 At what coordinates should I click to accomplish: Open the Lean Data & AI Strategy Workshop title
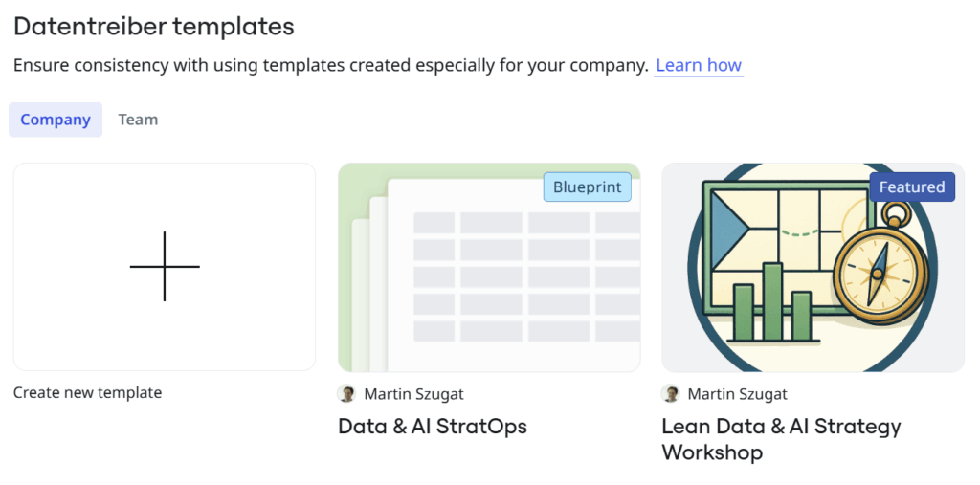[x=781, y=439]
